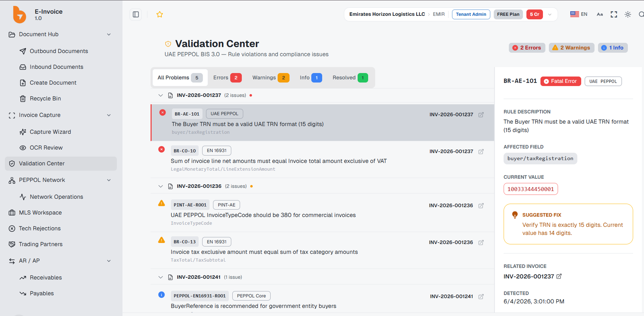Select the BR-AE-101 error red icon
Viewport: 644px width, 316px height.
(x=162, y=113)
